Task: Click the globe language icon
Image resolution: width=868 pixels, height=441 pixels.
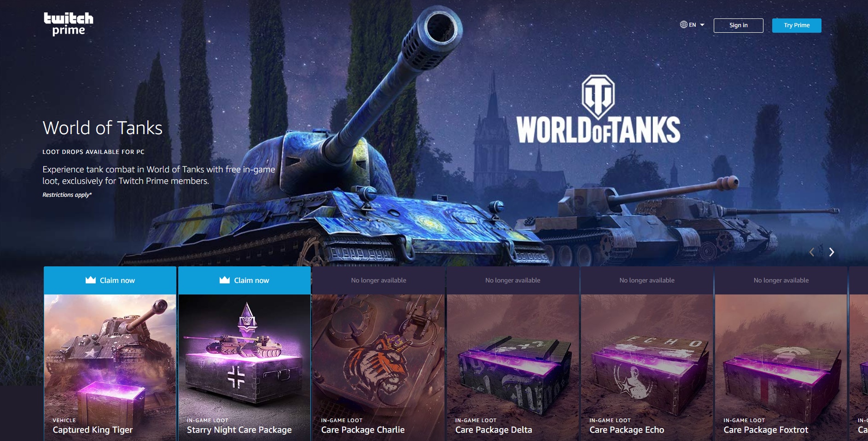Action: pos(684,25)
